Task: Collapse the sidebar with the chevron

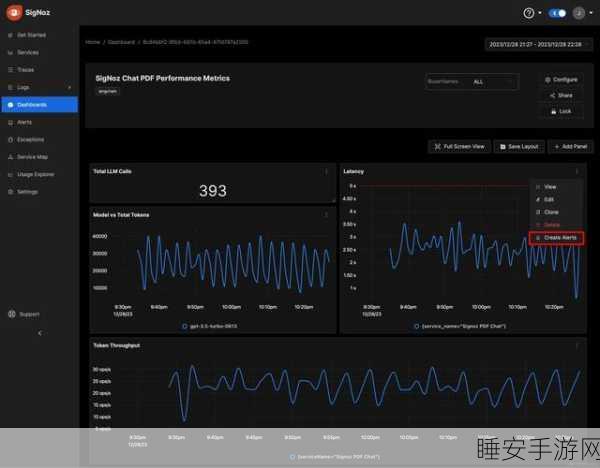Action: point(40,333)
